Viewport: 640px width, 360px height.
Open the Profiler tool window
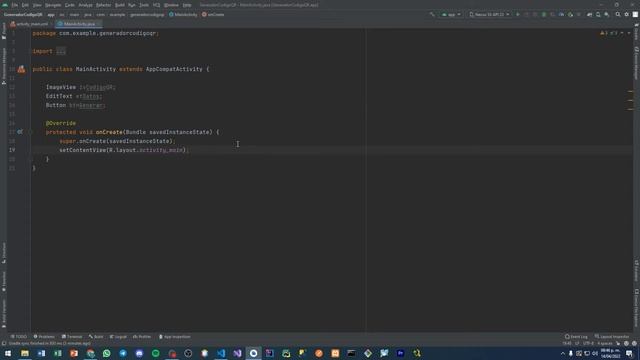[x=142, y=337]
